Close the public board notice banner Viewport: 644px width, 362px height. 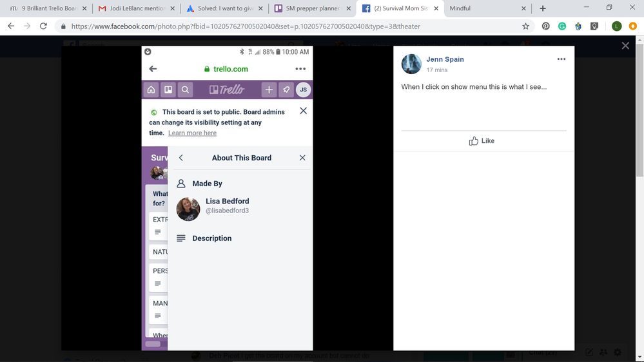click(303, 111)
